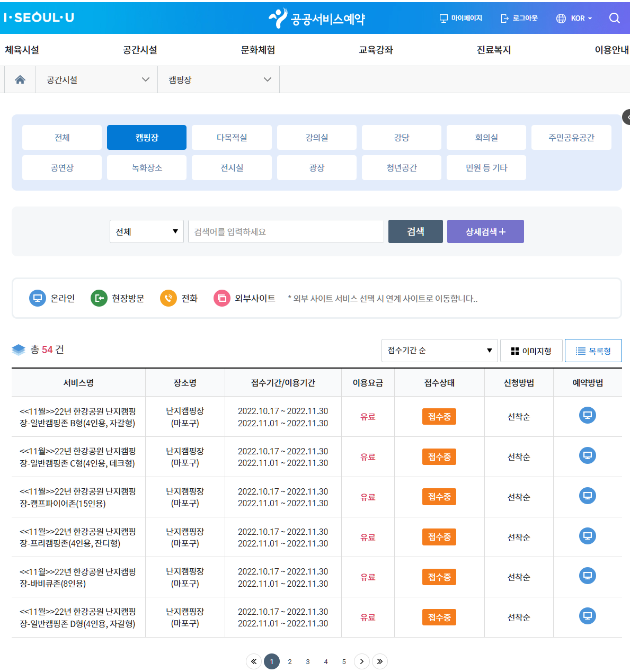Open the 이용안내 menu
Screen dimensions: 630x672
[611, 50]
